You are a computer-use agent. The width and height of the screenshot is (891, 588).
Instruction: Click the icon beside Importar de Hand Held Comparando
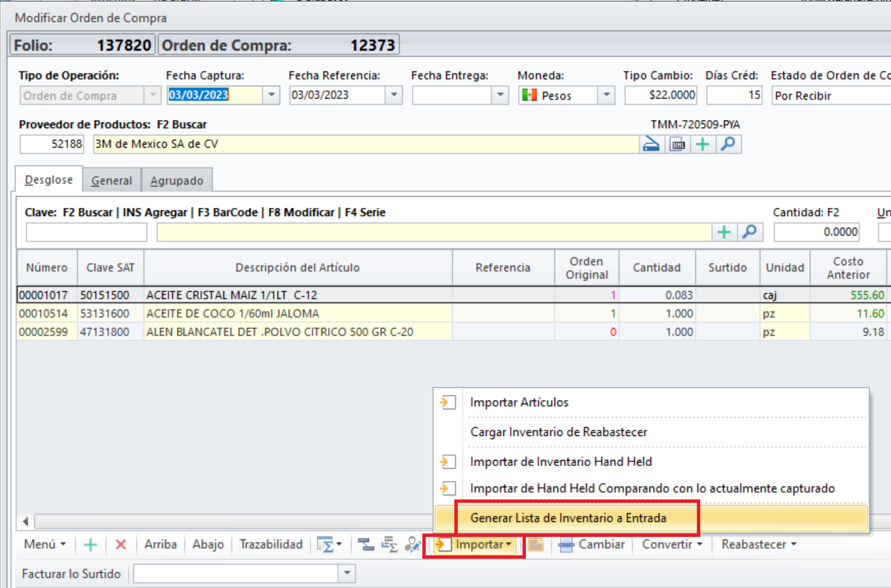tap(448, 489)
